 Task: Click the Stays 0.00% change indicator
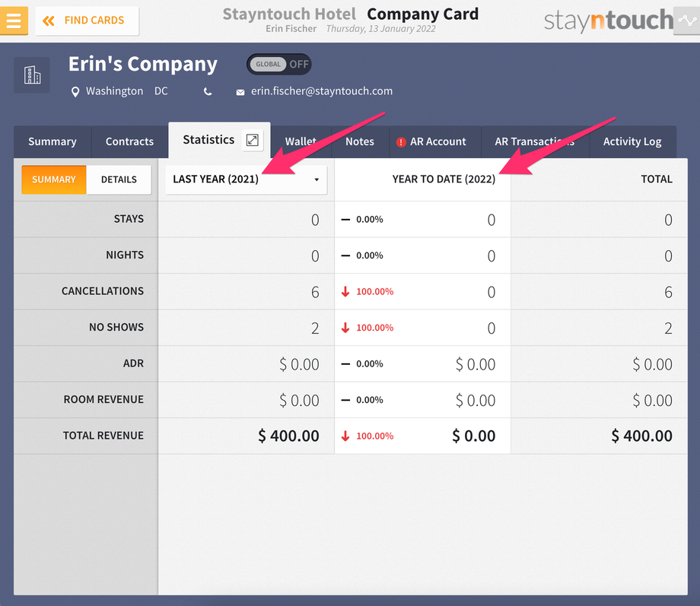click(362, 220)
